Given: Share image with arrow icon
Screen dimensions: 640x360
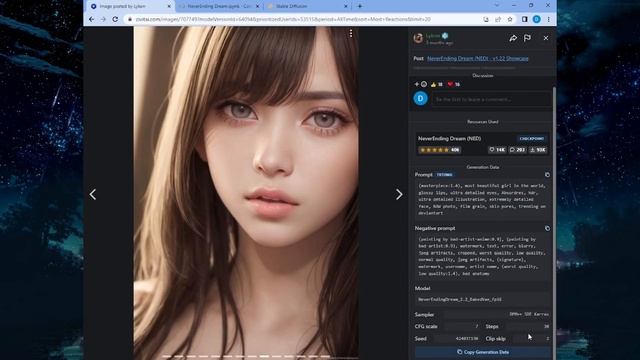Looking at the screenshot, I should (x=513, y=38).
